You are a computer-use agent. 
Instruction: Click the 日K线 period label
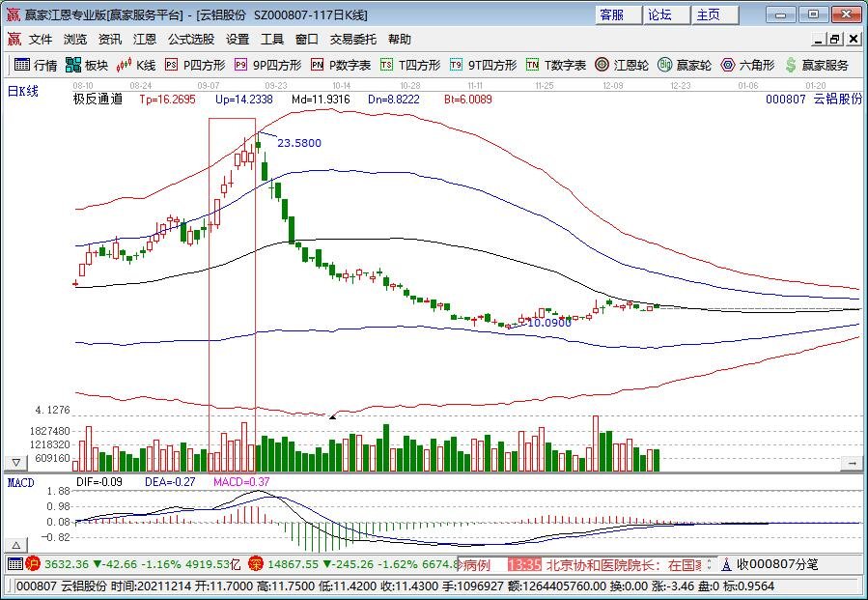pos(23,92)
